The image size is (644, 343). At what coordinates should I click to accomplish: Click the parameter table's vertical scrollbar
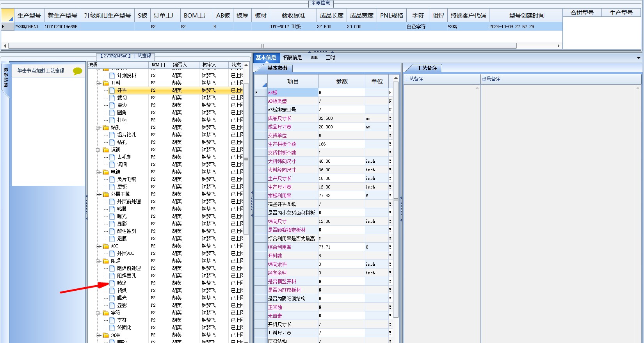(x=396, y=200)
